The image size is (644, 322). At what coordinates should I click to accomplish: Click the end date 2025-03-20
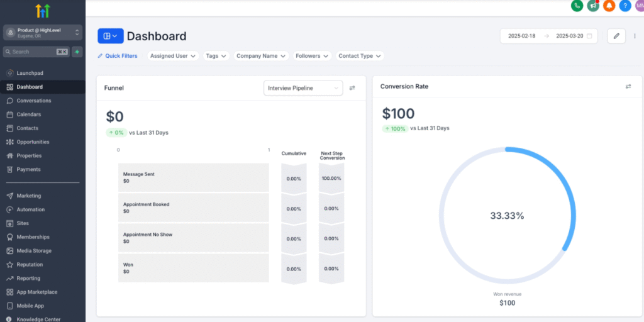[x=570, y=36]
